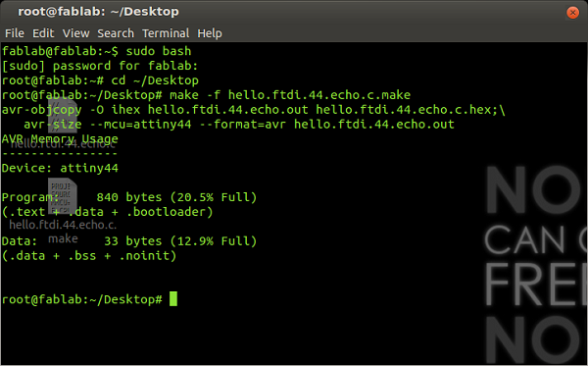
Task: Open the Help menu
Action: point(210,33)
